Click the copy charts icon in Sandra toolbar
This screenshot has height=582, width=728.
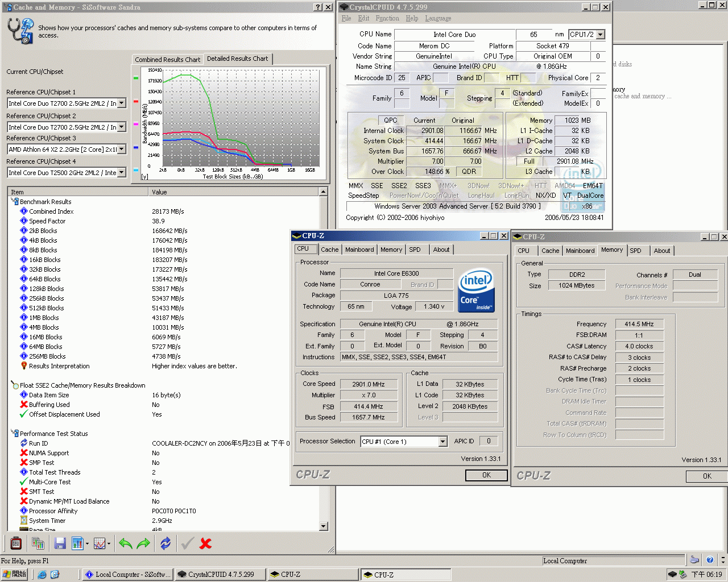(x=38, y=543)
